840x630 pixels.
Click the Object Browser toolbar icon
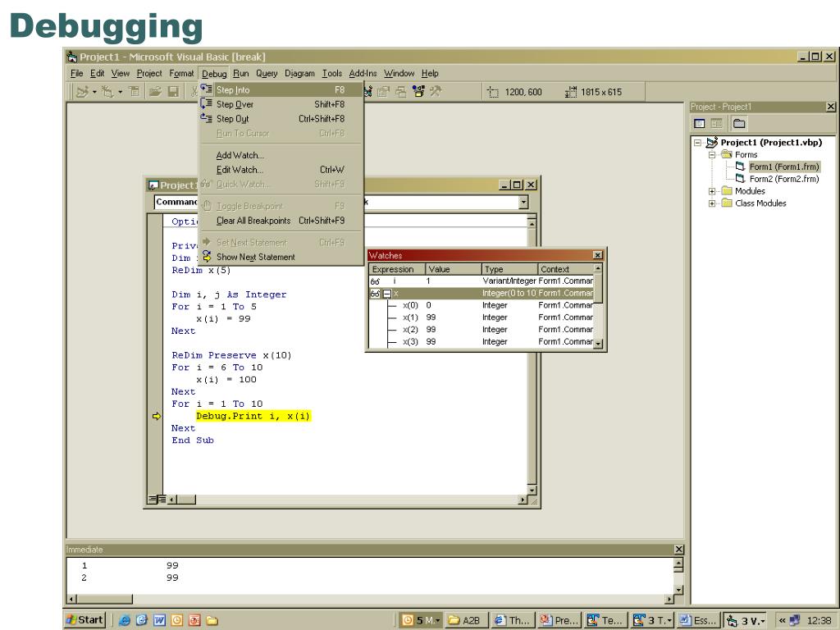[x=418, y=92]
